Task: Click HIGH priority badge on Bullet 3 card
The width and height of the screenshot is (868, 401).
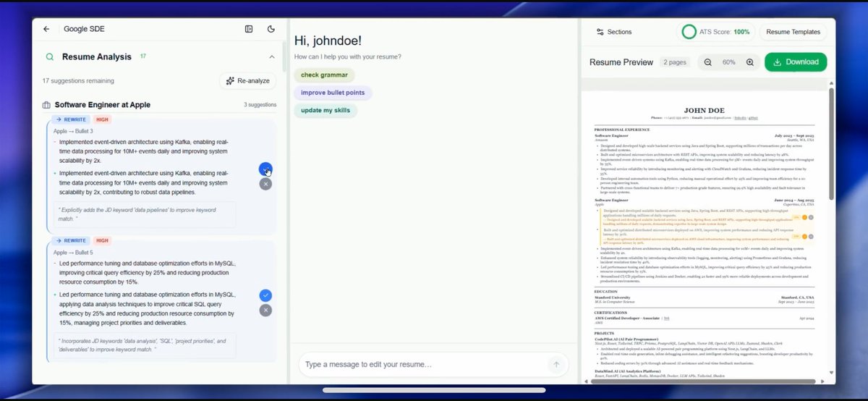Action: (x=102, y=119)
